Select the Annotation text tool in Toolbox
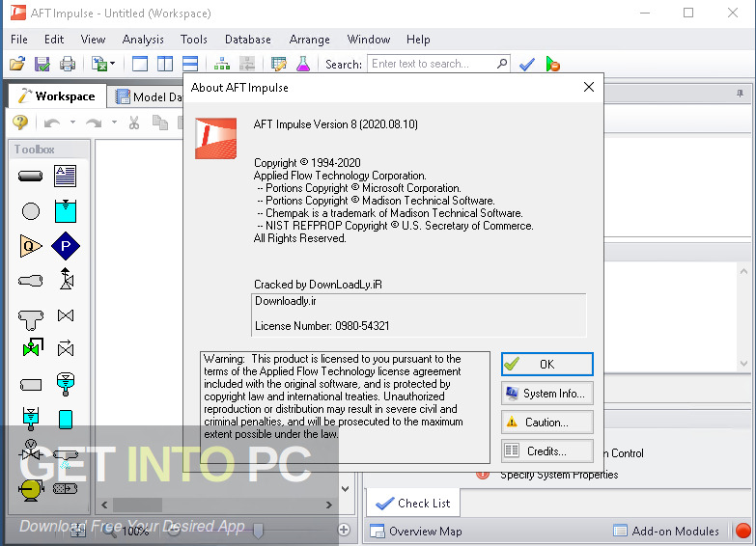The height and width of the screenshot is (546, 756). point(65,176)
